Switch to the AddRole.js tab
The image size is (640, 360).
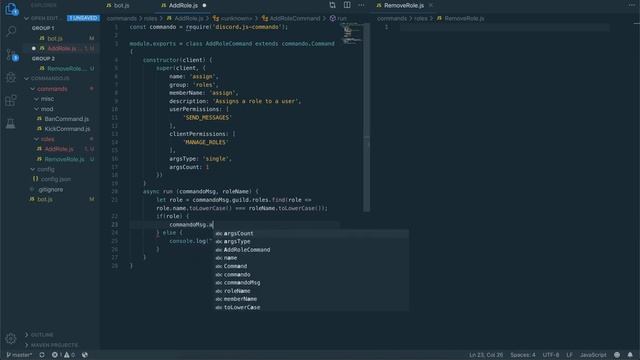183,5
